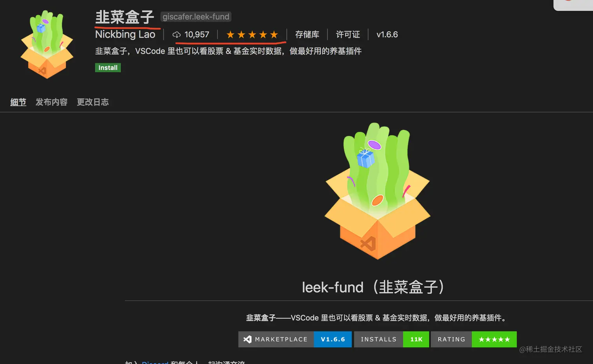Click the green rating stars badge

point(494,339)
